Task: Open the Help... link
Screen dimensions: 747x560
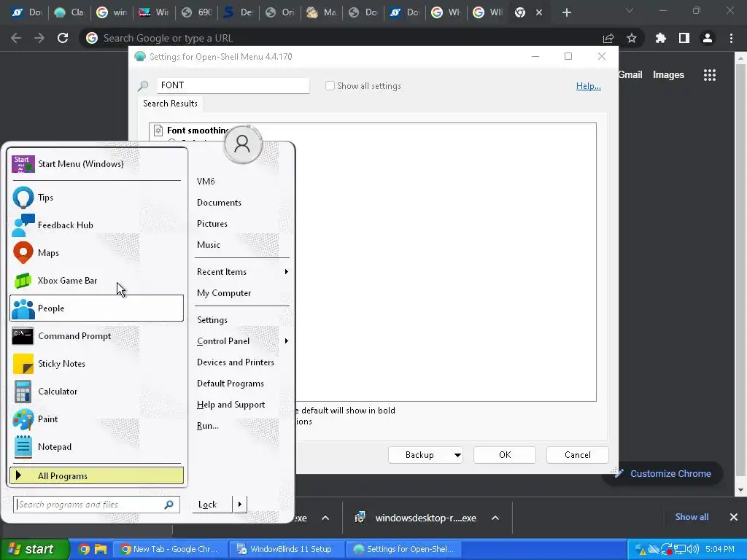Action: pos(589,86)
